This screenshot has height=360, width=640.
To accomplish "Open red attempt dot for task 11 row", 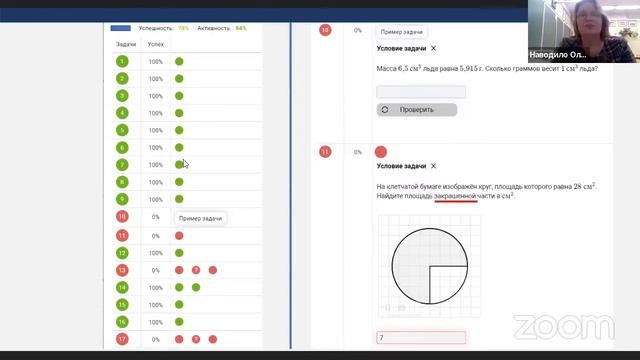I will [x=179, y=236].
